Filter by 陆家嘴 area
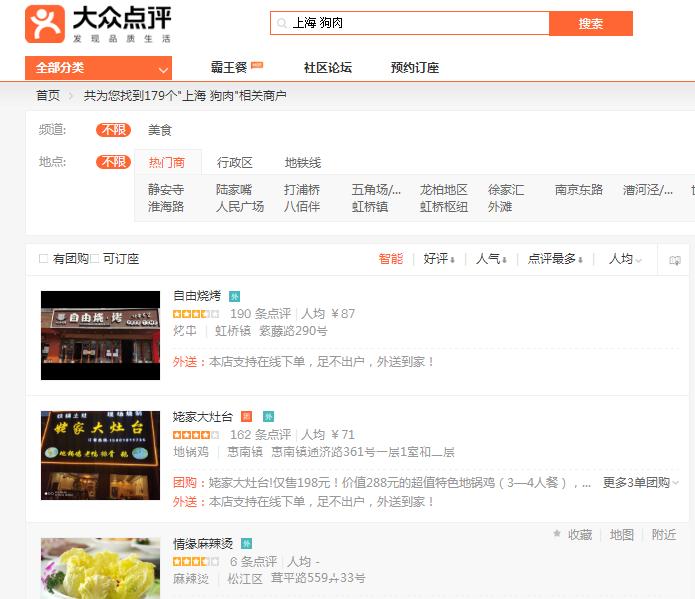The image size is (695, 599). pyautogui.click(x=234, y=190)
